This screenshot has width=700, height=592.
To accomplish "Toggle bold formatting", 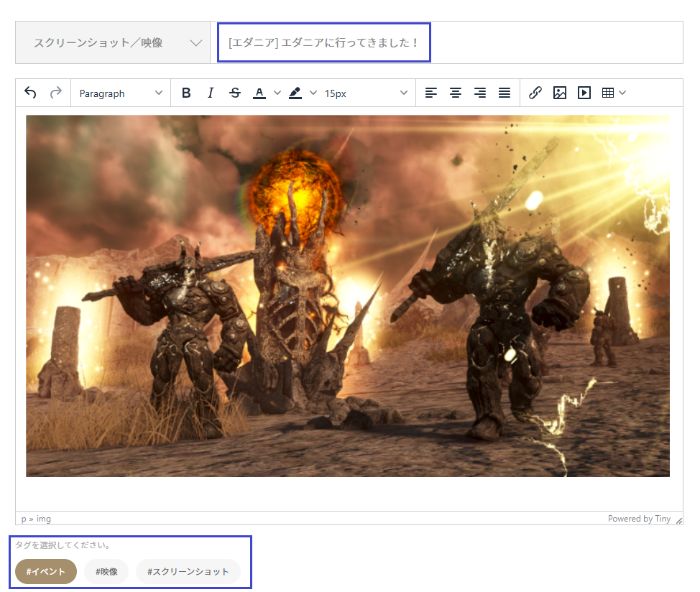I will 186,93.
